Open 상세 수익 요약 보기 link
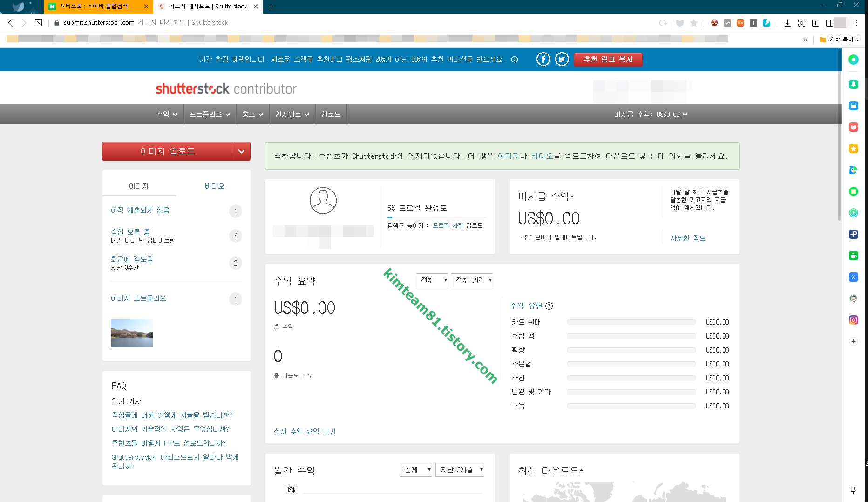The image size is (868, 502). coord(305,432)
